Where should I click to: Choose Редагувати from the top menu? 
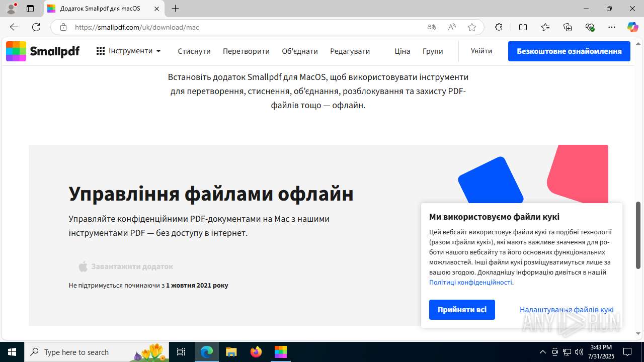click(350, 51)
